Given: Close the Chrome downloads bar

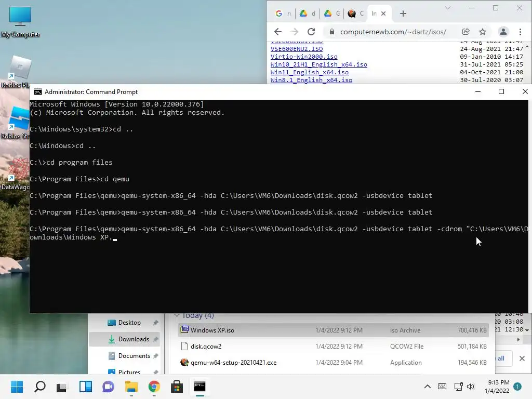Looking at the screenshot, I should click(x=522, y=358).
